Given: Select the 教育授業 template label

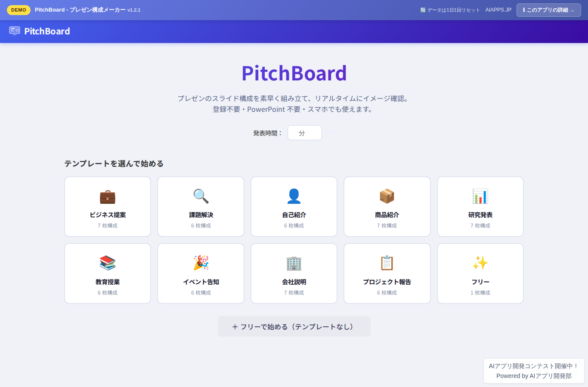Looking at the screenshot, I should coord(108,282).
